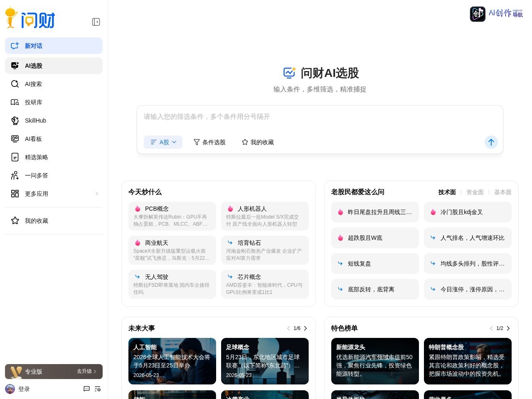Click the 我的收藏 star icon in sidebar
This screenshot has width=532, height=399.
point(15,221)
